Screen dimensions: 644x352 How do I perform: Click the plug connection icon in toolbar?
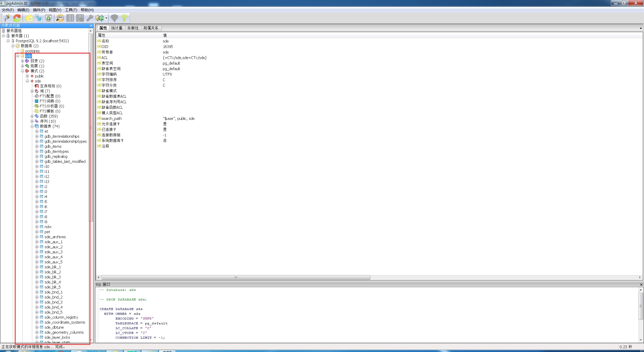click(x=7, y=18)
